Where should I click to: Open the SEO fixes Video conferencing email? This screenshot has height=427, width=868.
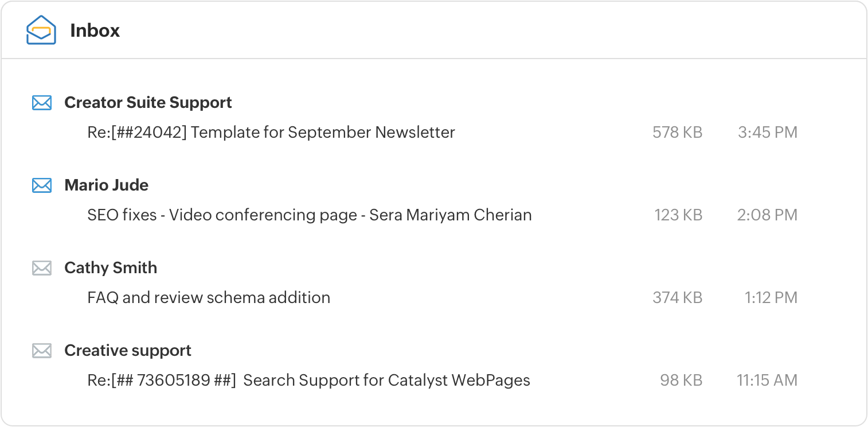coord(310,215)
